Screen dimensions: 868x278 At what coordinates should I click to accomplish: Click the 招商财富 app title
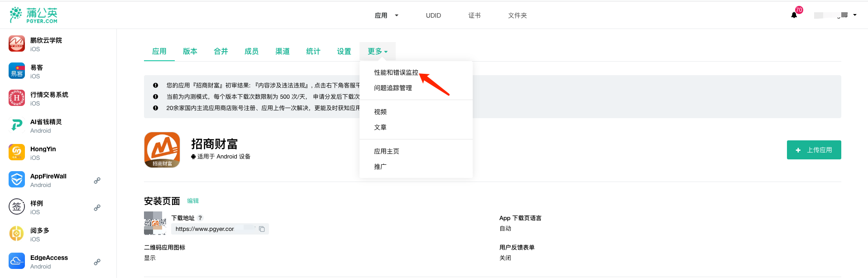(215, 144)
